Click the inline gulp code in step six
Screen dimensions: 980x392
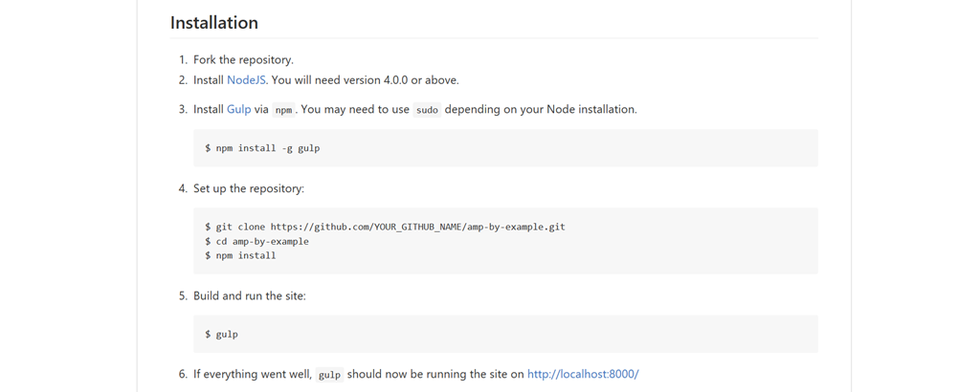(x=330, y=375)
